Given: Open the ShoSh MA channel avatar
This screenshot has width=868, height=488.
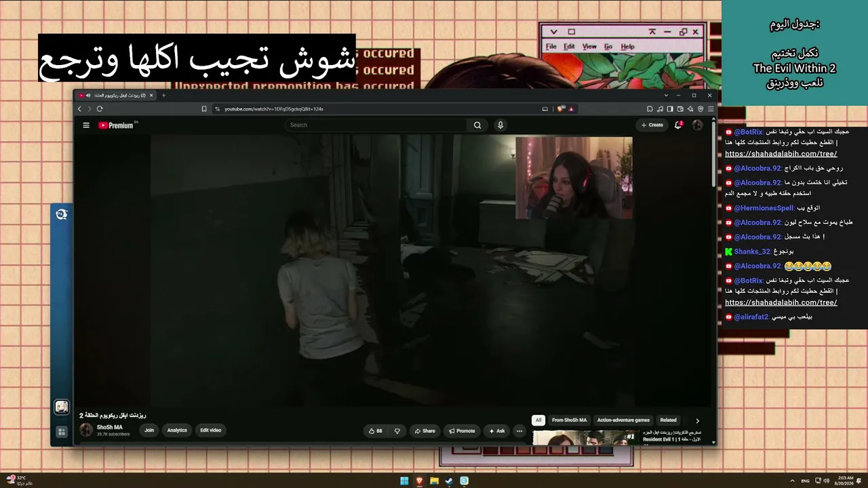Looking at the screenshot, I should (x=86, y=430).
